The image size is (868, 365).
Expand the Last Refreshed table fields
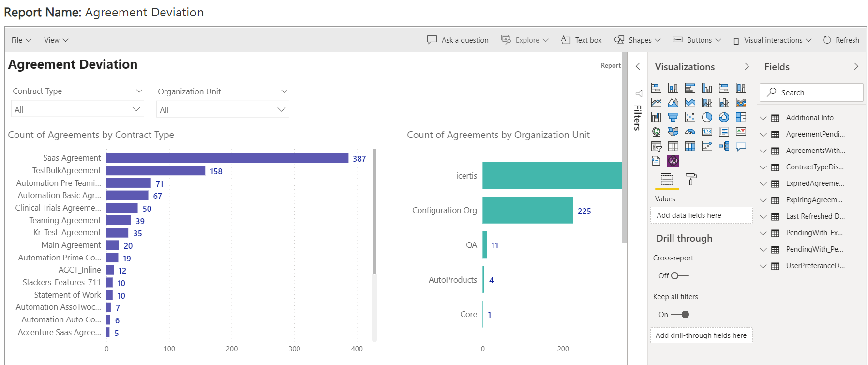763,217
